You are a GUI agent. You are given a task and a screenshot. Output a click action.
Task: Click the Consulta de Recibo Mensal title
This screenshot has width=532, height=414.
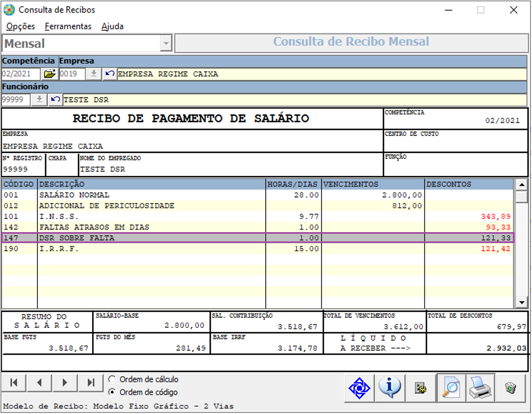351,42
